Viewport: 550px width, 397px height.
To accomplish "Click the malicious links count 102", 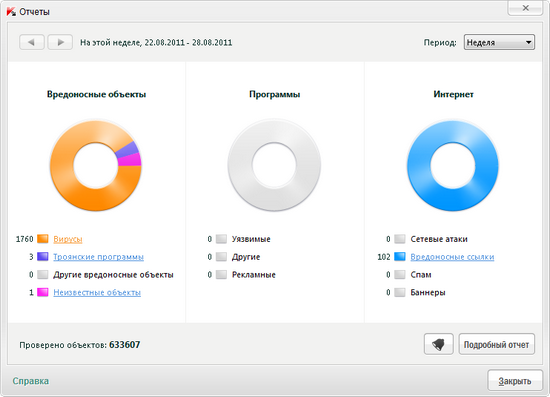I will click(x=384, y=257).
